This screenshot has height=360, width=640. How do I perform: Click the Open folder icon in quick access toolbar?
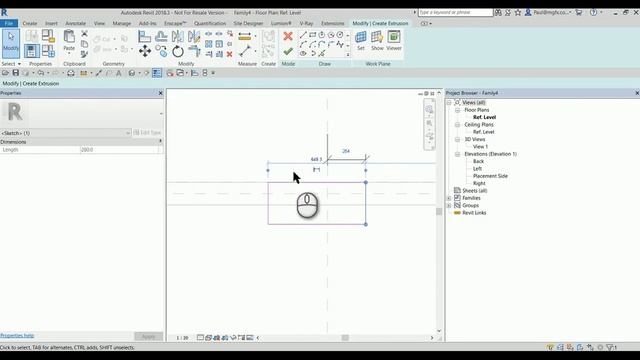click(5, 73)
